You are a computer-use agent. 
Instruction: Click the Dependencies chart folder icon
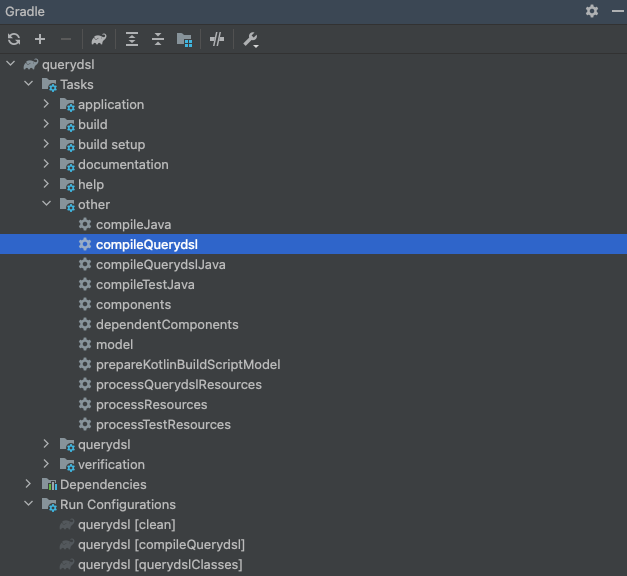coord(50,484)
